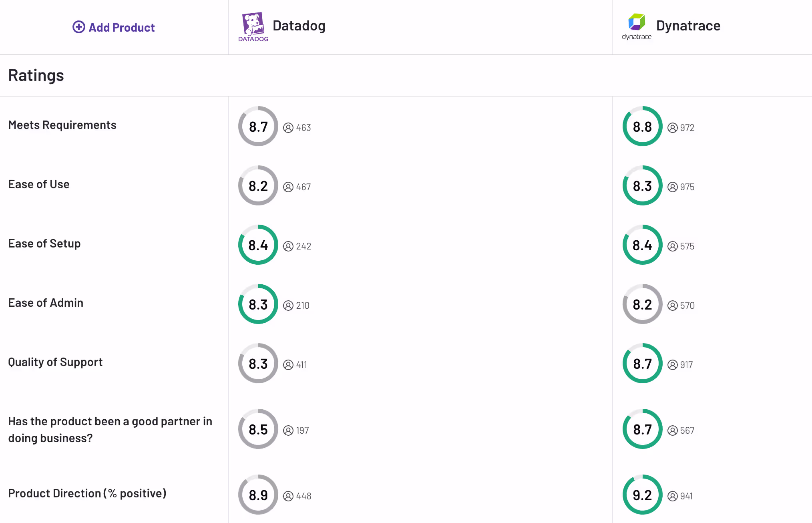Click Datadog's 8.7 Meets Requirements rating ring
The image size is (812, 523).
click(258, 127)
